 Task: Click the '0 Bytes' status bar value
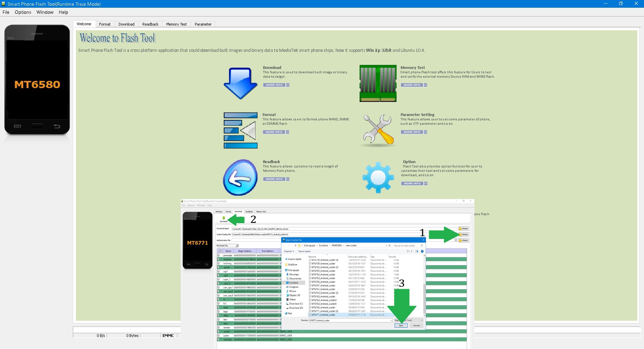pos(132,336)
